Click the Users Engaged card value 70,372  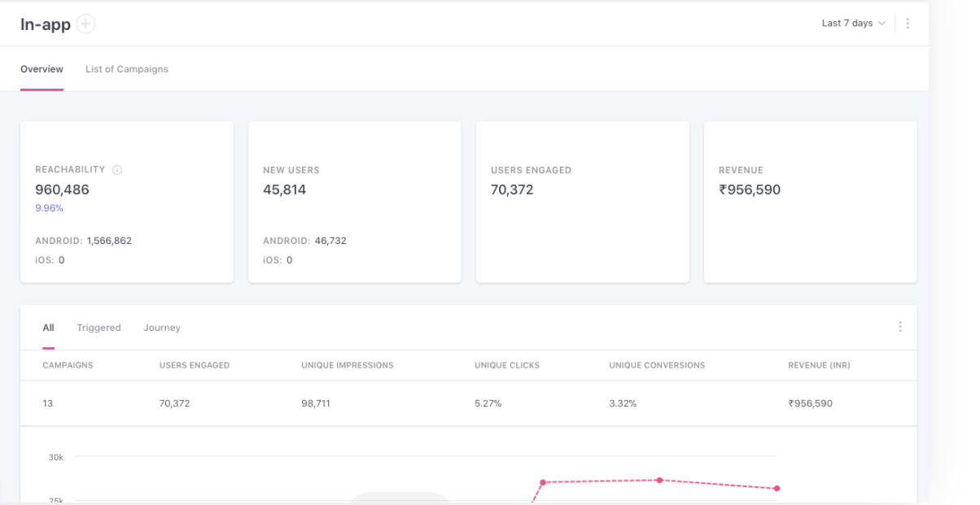(512, 190)
